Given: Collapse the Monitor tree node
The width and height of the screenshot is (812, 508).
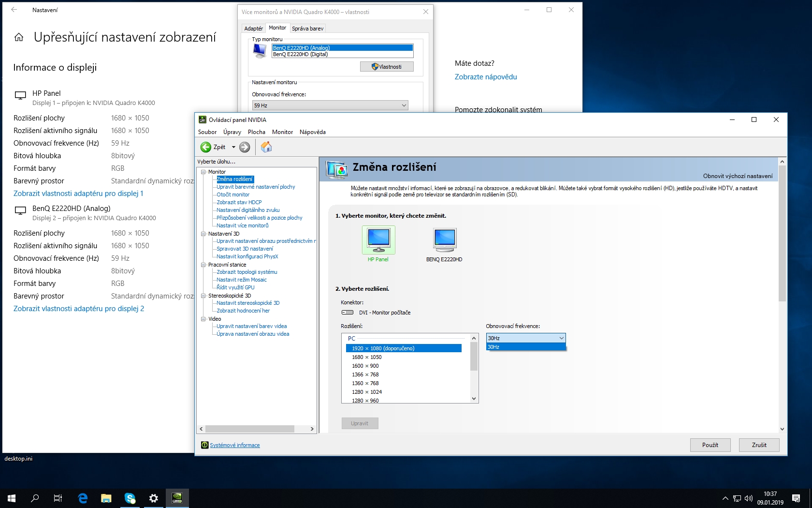Looking at the screenshot, I should pos(203,172).
